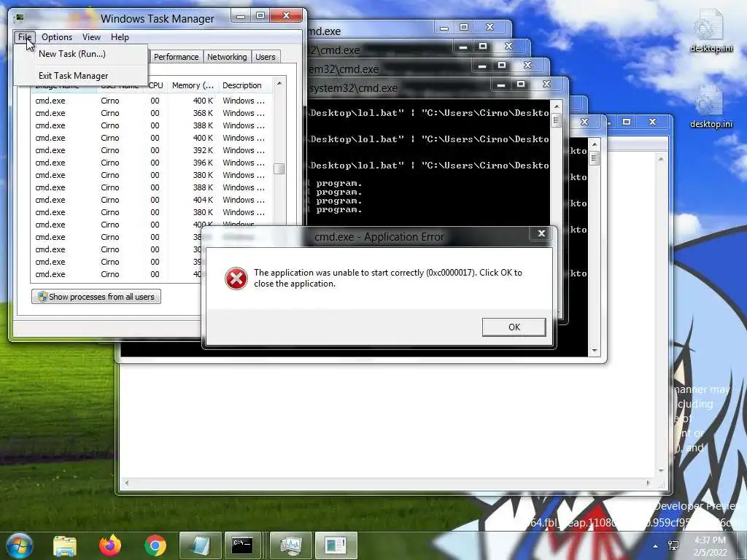Launch Google Chrome from the taskbar

[155, 545]
